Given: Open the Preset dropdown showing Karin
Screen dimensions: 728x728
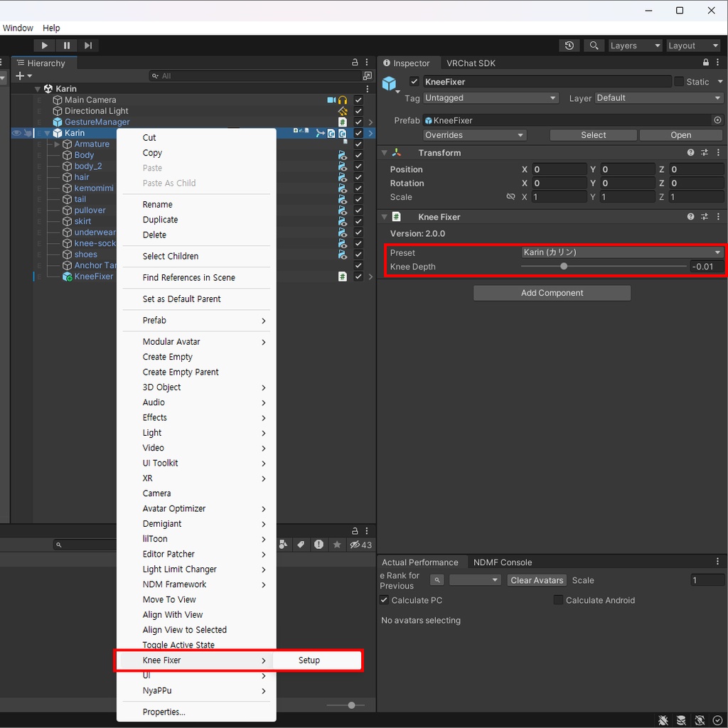Looking at the screenshot, I should pyautogui.click(x=622, y=252).
